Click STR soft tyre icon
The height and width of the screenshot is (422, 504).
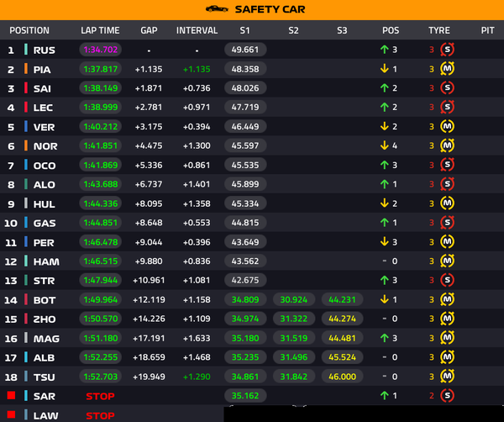447,280
